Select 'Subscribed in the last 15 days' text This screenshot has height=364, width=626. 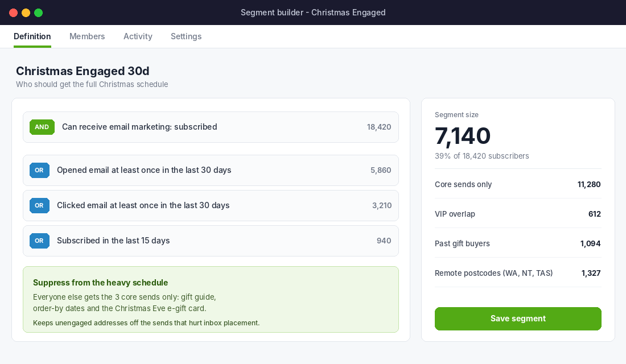pyautogui.click(x=113, y=241)
